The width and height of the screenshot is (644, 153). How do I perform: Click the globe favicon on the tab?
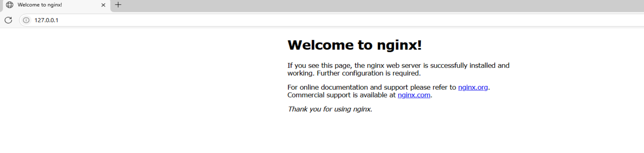[x=9, y=5]
